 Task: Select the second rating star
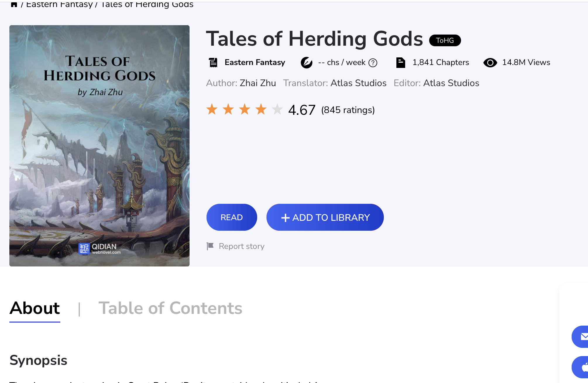[x=228, y=110]
